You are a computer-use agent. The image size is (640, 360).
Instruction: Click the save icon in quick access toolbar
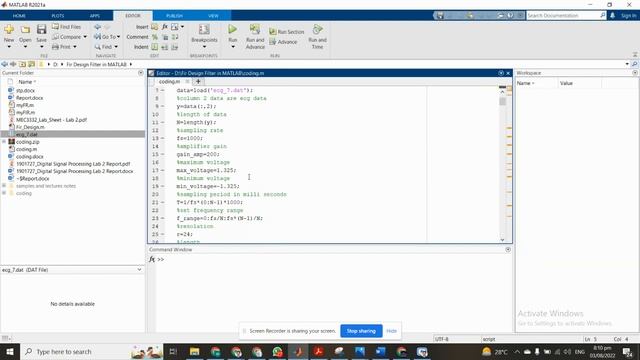click(x=440, y=16)
